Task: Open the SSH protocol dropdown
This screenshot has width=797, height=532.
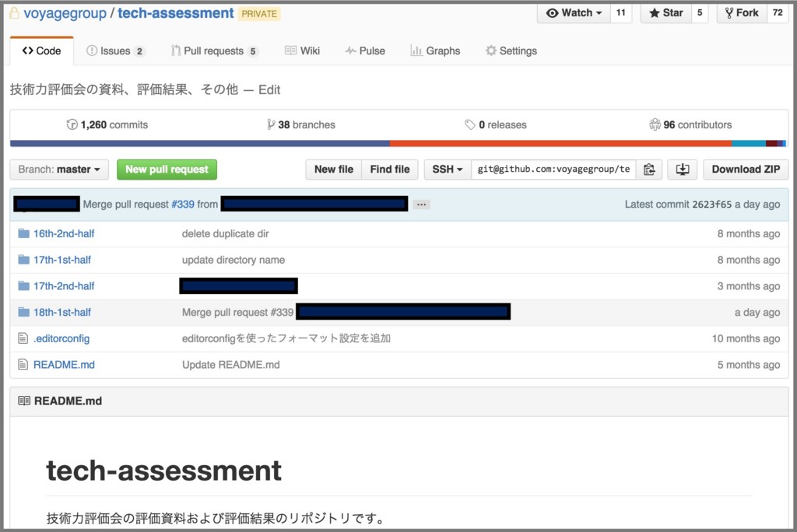Action: coord(448,170)
